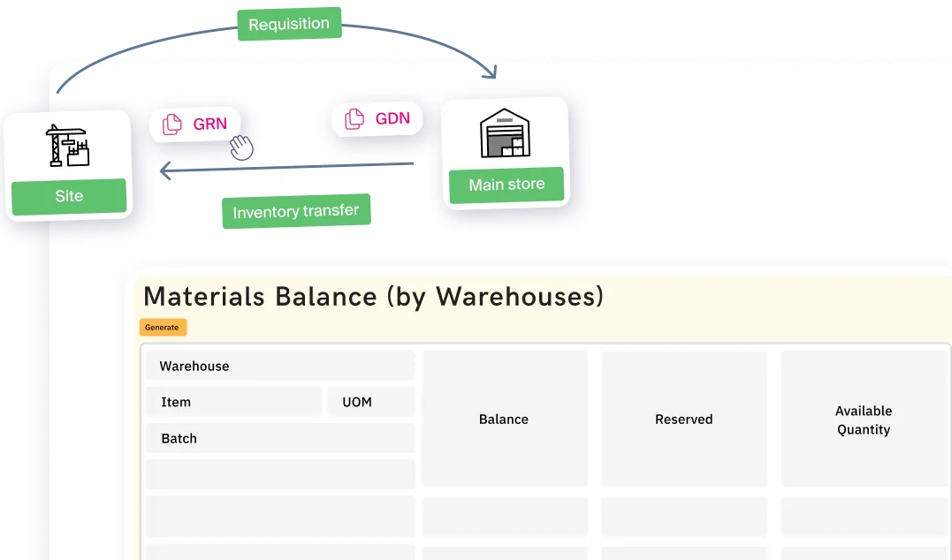Select the UOM field next to Item
Viewport: 952px width, 560px height.
[x=370, y=402]
